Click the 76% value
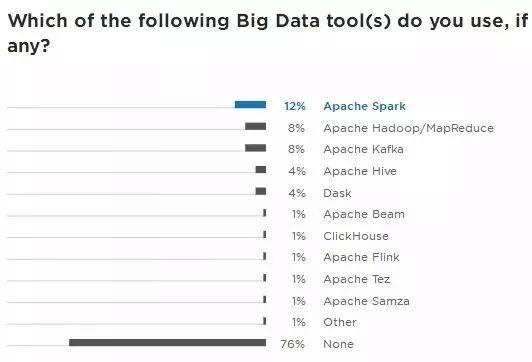532x362 pixels. coord(292,344)
